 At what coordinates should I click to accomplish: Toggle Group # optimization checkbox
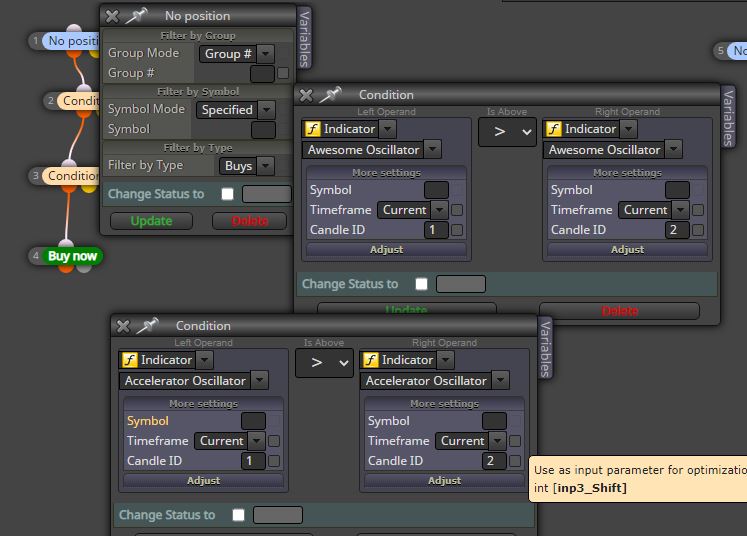pyautogui.click(x=283, y=73)
